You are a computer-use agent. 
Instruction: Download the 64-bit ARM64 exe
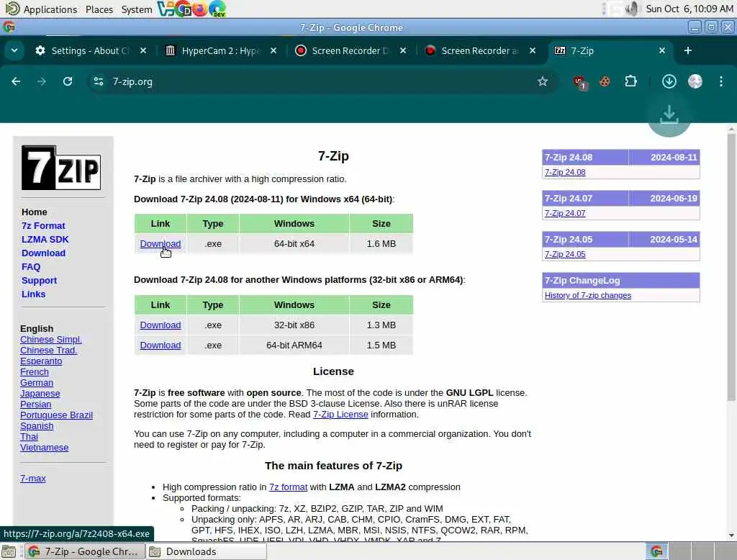coord(160,345)
